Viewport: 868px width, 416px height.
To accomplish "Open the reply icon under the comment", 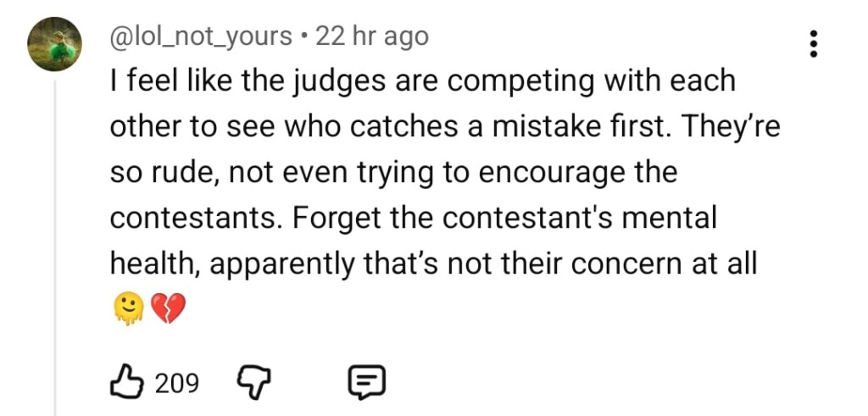I will coord(367,384).
